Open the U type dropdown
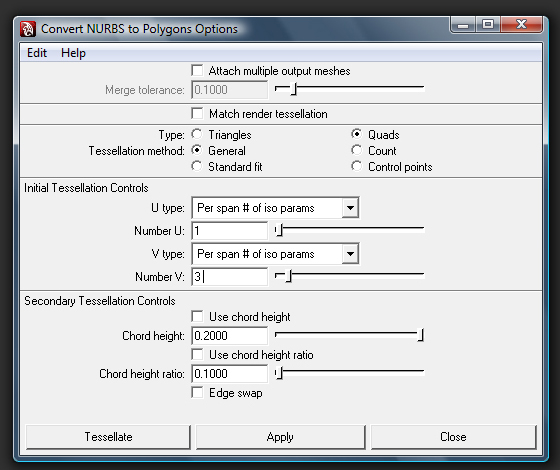The image size is (560, 470). (x=350, y=208)
